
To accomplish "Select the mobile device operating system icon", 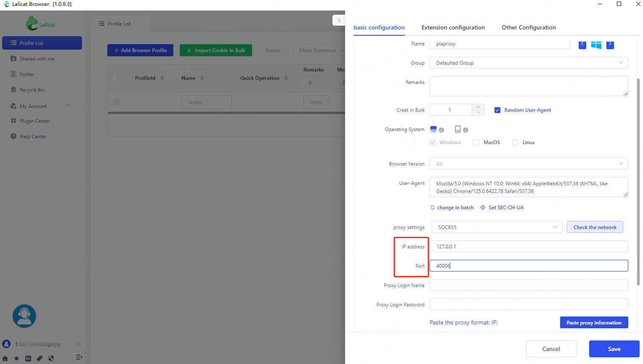I will (x=458, y=129).
